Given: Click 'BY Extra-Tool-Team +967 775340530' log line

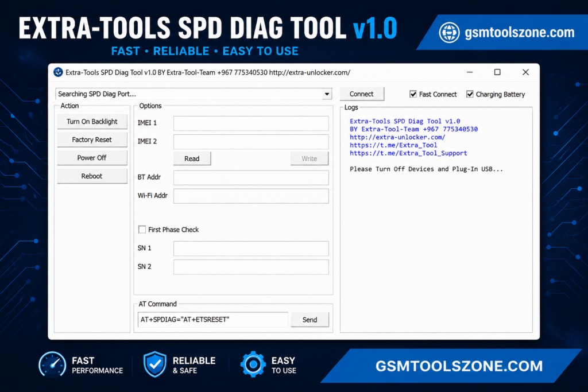Looking at the screenshot, I should click(413, 129).
